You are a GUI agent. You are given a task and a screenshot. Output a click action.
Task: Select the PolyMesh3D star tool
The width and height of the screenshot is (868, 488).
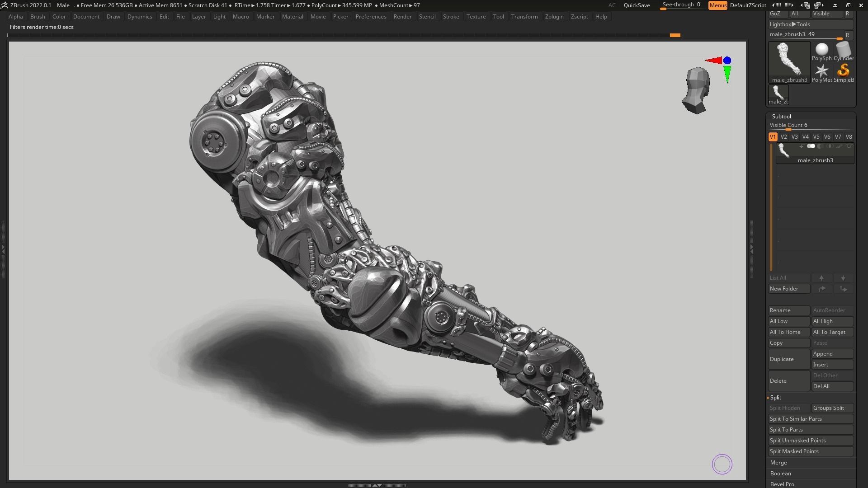[x=821, y=70]
